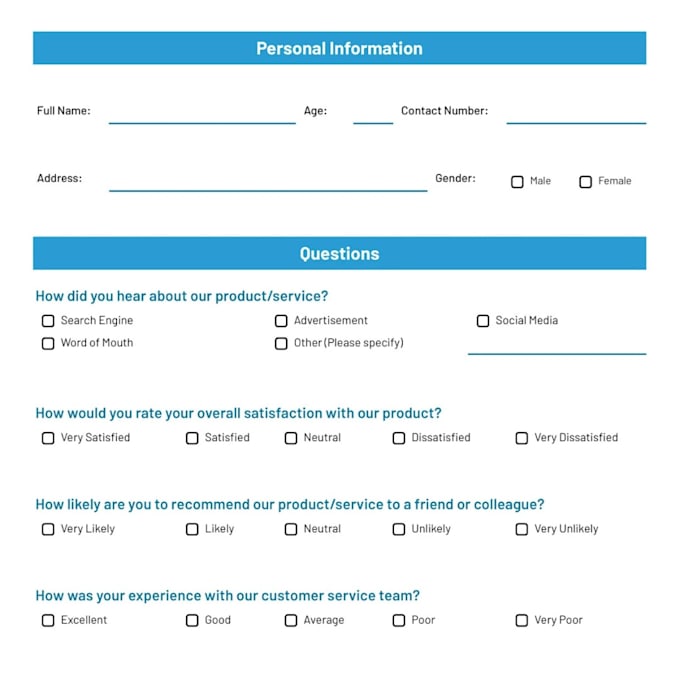The image size is (680, 680).
Task: Check the Dissatisfied checkbox
Action: point(399,438)
